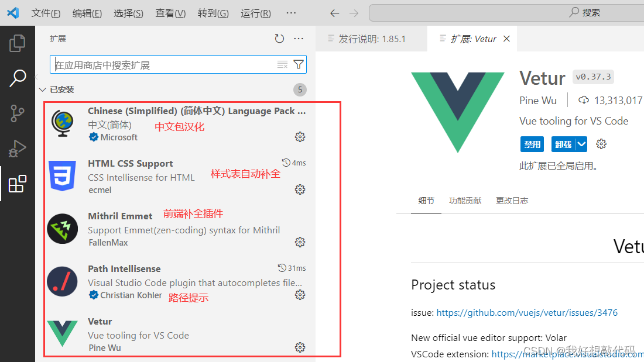The image size is (644, 362).
Task: Open the extension filter funnel
Action: [x=299, y=64]
